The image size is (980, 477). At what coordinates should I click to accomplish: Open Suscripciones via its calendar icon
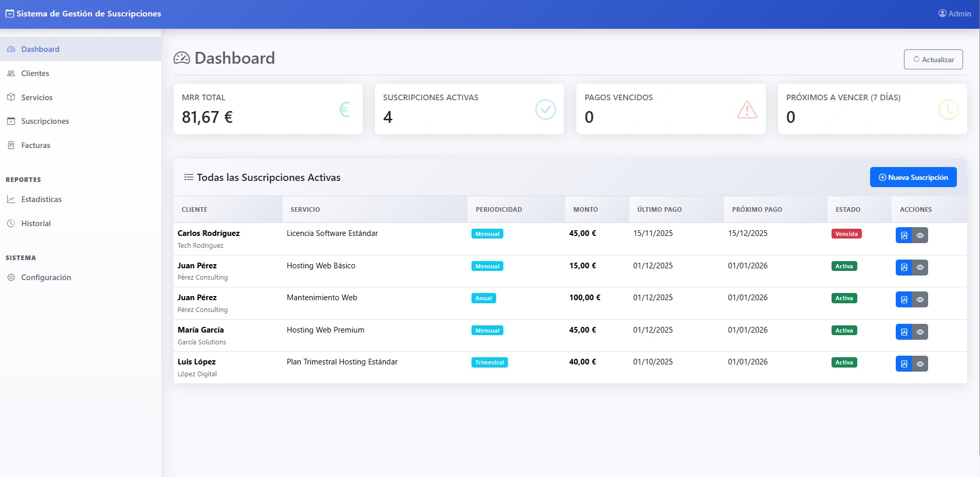tap(10, 121)
